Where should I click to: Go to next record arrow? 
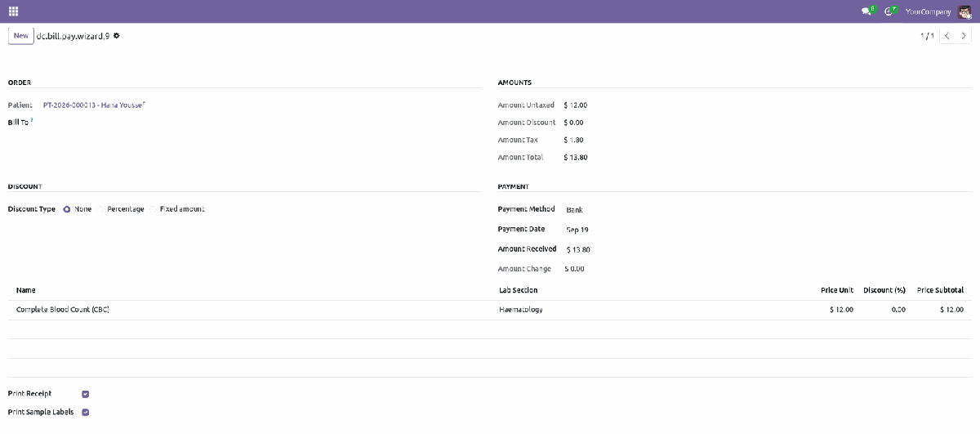(x=964, y=36)
